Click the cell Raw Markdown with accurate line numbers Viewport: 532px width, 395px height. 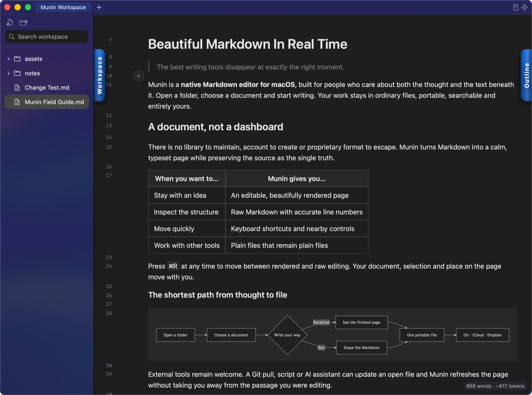coord(297,212)
